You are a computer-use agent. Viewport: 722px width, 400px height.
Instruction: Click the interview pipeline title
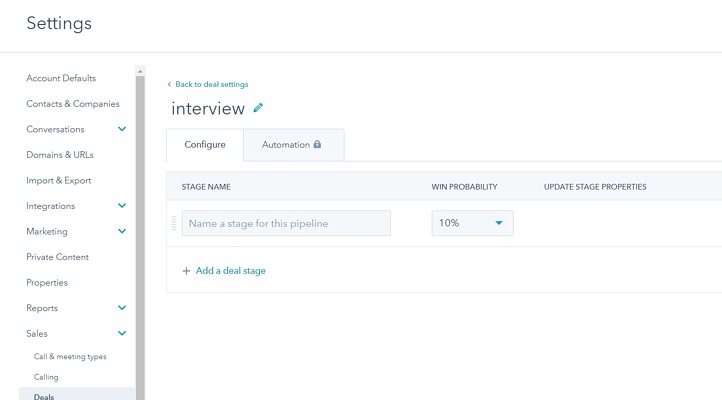(x=208, y=109)
